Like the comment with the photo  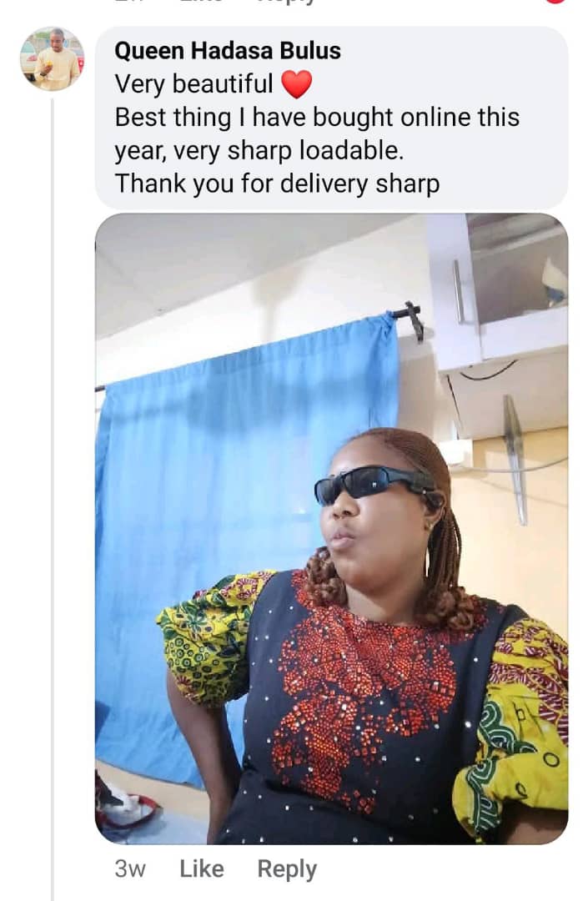point(202,868)
